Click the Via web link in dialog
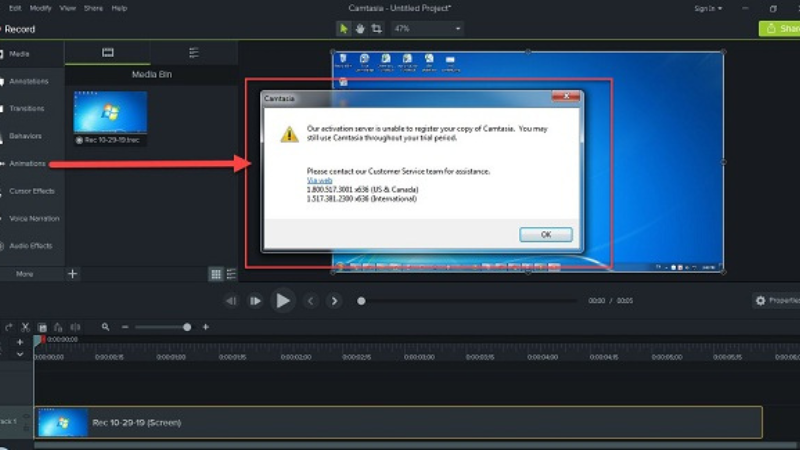Viewport: 800px width, 450px height. (x=319, y=179)
